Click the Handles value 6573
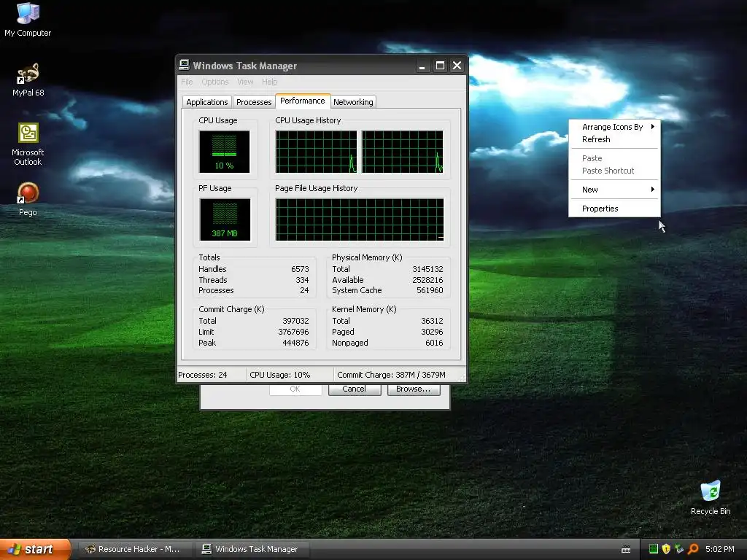Image resolution: width=747 pixels, height=560 pixels. [x=300, y=269]
